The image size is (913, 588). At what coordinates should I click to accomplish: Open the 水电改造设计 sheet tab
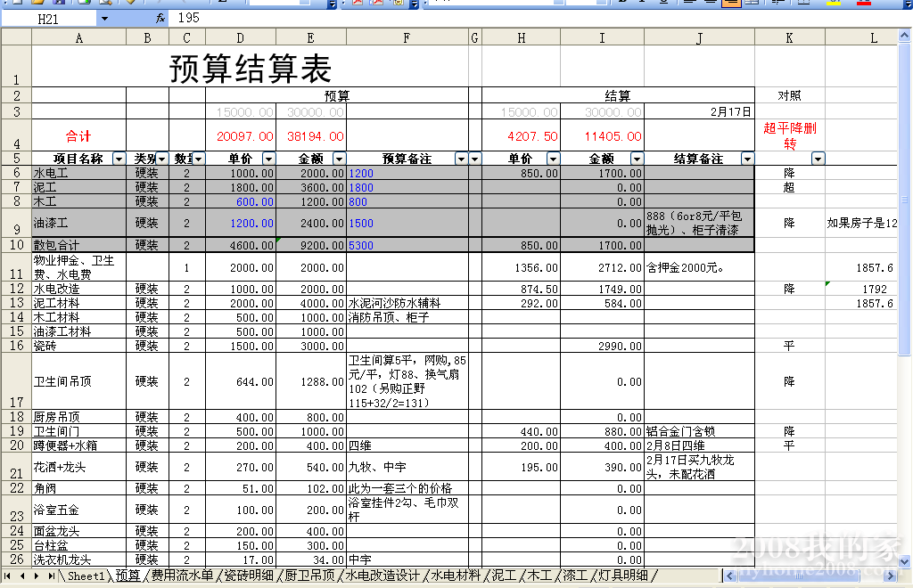[x=382, y=576]
